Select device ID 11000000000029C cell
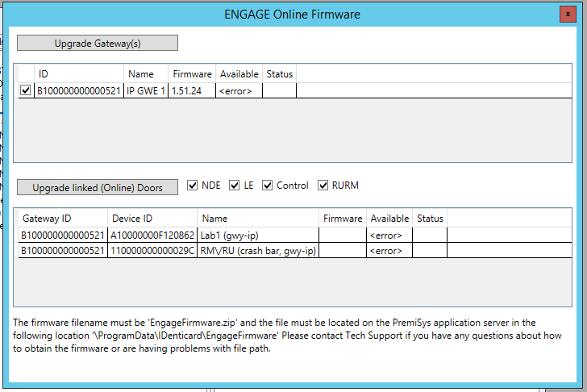The height and width of the screenshot is (392, 587). click(152, 251)
